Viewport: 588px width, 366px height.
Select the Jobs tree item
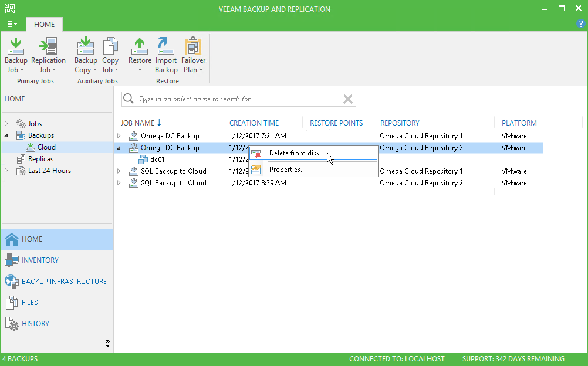pos(35,124)
